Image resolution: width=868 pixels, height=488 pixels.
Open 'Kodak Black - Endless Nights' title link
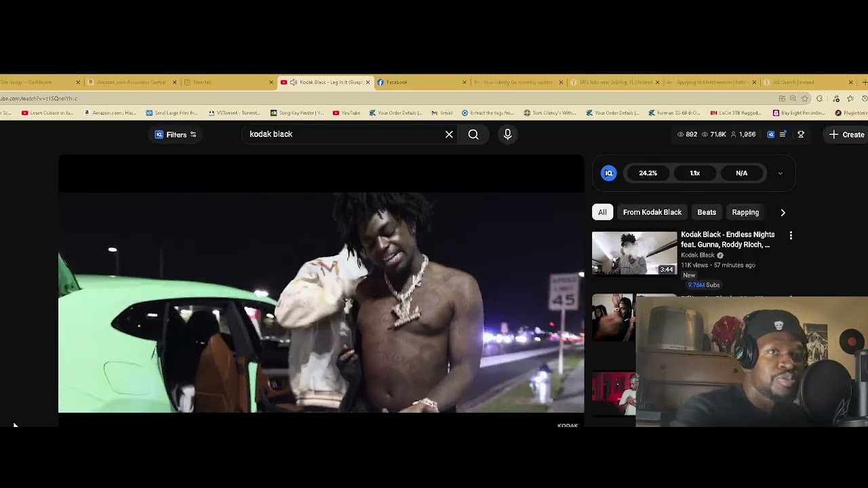click(728, 239)
